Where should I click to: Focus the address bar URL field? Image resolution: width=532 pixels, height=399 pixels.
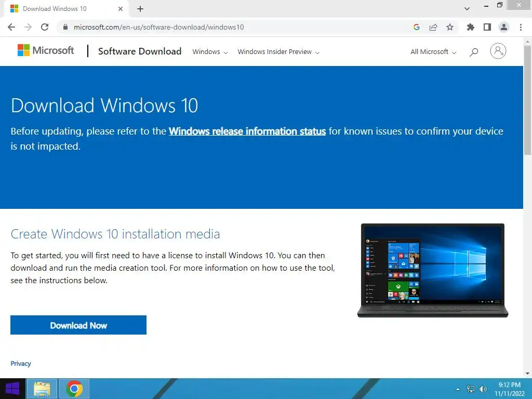(234, 27)
